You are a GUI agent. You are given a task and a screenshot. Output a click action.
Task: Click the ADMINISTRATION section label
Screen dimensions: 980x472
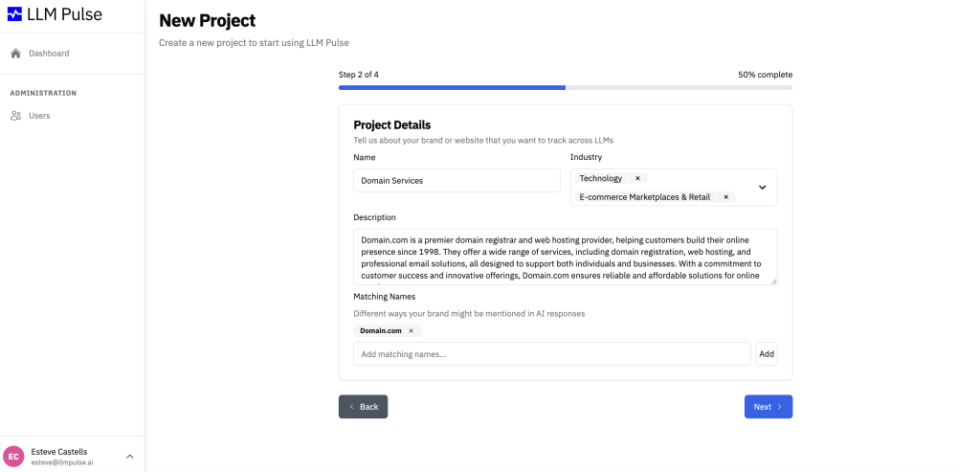point(43,93)
